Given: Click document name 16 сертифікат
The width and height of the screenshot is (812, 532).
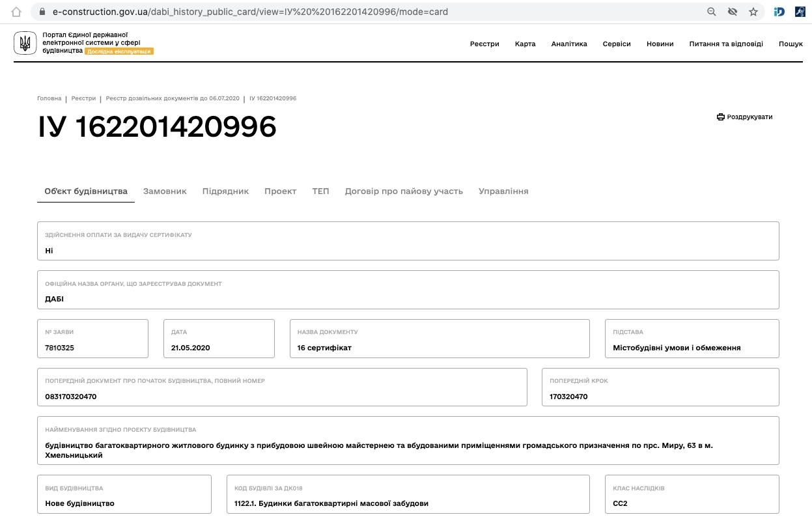Looking at the screenshot, I should (x=324, y=348).
